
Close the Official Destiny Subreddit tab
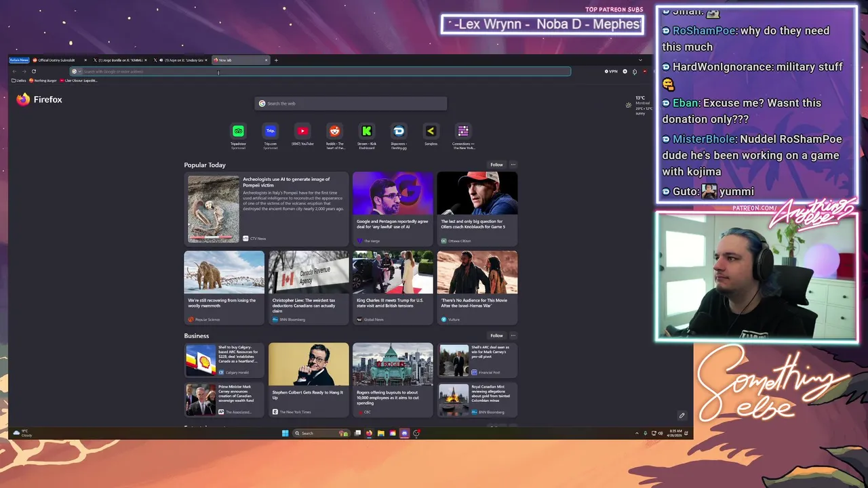click(x=85, y=60)
